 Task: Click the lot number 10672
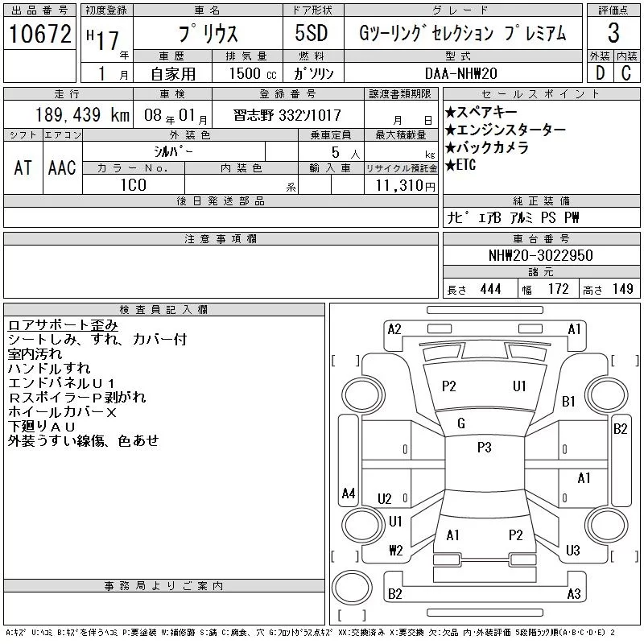point(39,35)
